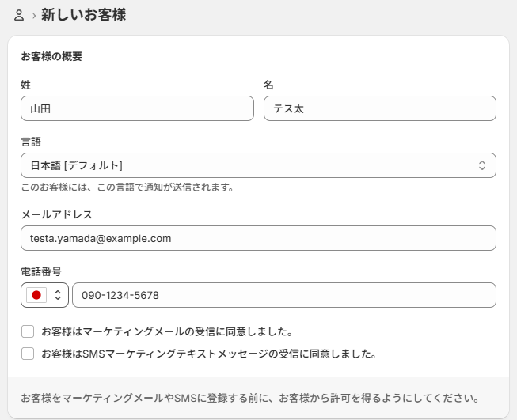
Task: Click the up-down arrows on the 言語 select
Action: coord(482,165)
